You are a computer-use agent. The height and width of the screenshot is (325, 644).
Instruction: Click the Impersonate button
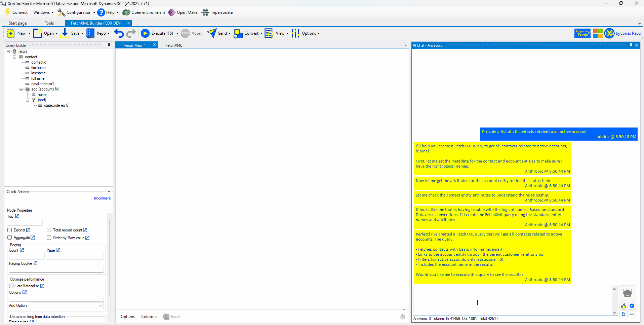[217, 12]
